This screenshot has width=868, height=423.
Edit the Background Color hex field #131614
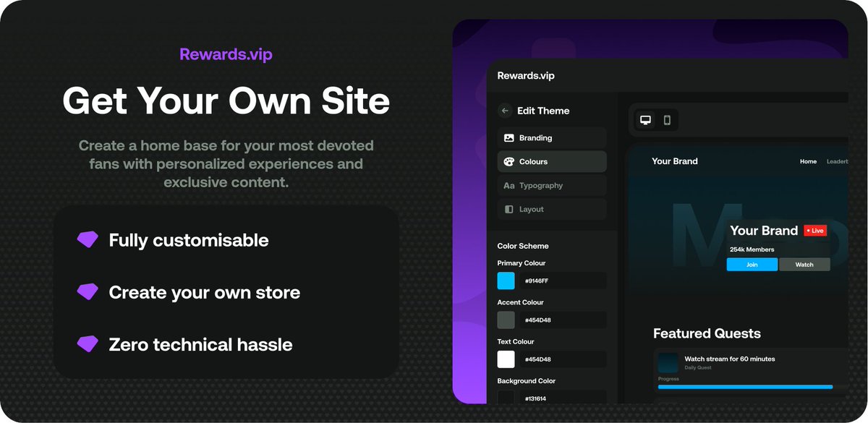[563, 397]
